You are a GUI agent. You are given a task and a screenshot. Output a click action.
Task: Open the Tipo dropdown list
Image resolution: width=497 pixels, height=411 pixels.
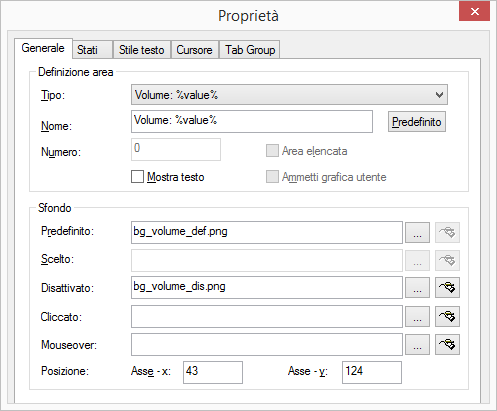click(x=289, y=95)
